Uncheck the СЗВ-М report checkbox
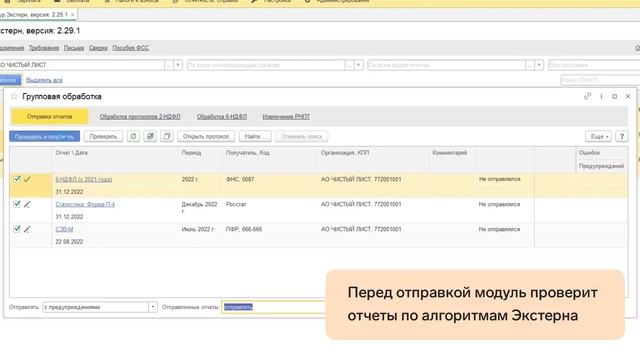The image size is (640, 360). click(17, 229)
